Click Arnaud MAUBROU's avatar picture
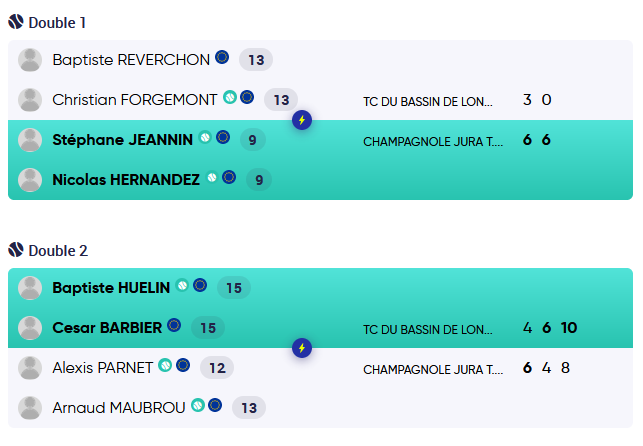The height and width of the screenshot is (446, 643). click(30, 407)
